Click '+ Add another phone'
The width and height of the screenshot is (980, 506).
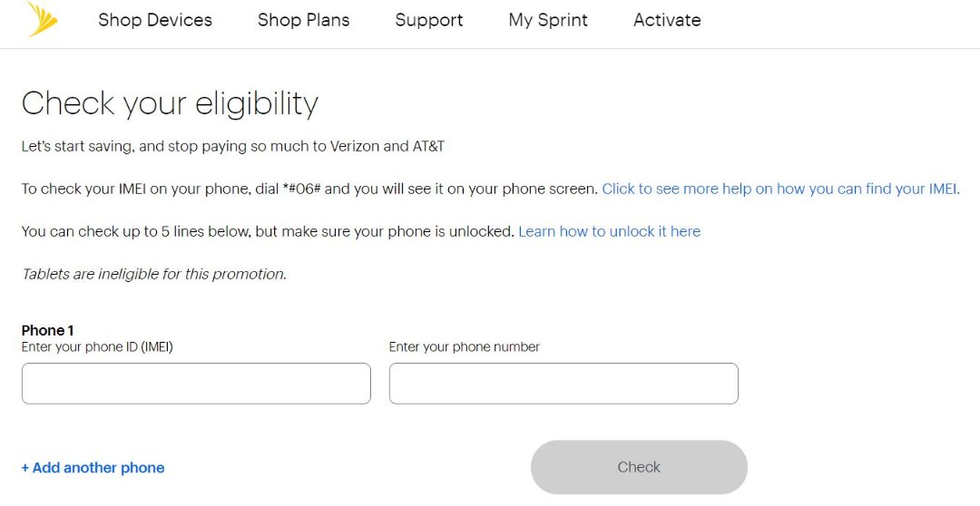click(x=93, y=468)
